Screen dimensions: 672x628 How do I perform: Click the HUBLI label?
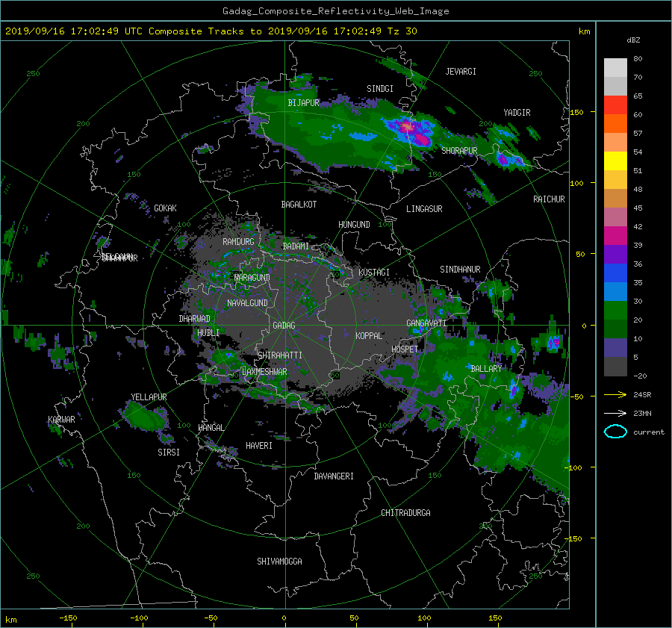pyautogui.click(x=208, y=333)
